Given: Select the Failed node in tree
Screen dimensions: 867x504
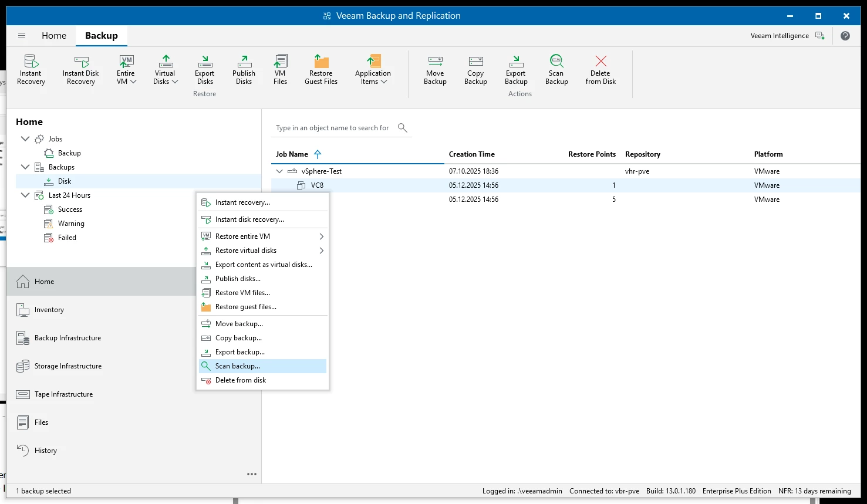Looking at the screenshot, I should click(x=67, y=238).
